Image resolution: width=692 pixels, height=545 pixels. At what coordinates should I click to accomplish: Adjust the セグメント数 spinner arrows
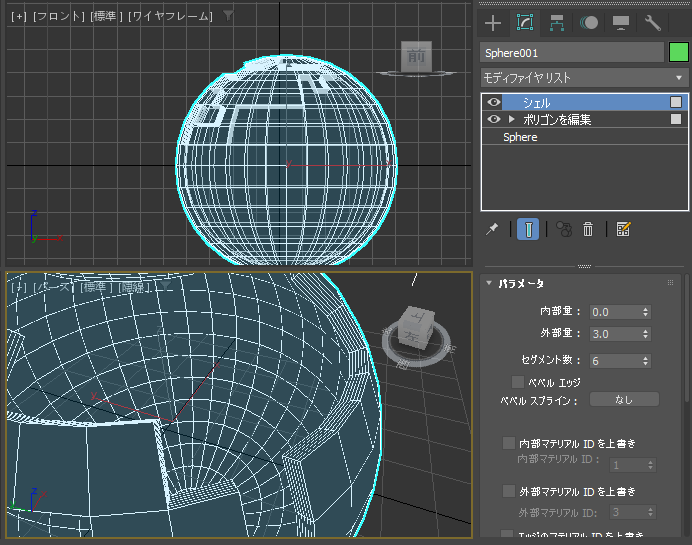646,361
